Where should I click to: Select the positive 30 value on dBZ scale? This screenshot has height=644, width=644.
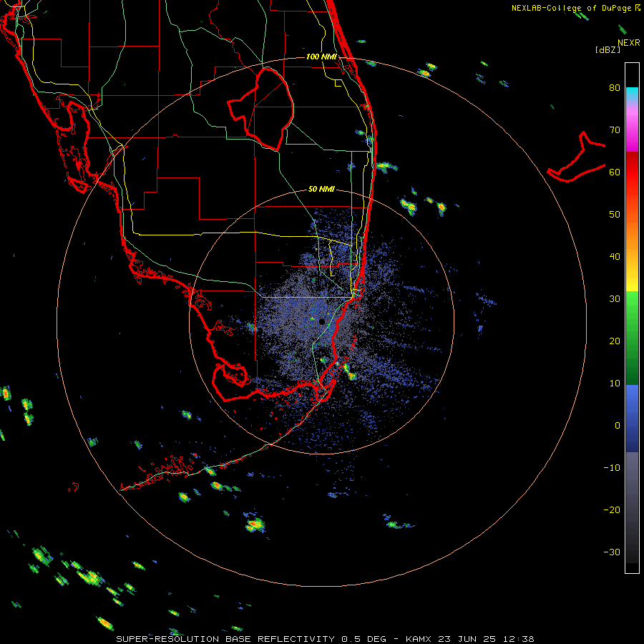pos(615,298)
